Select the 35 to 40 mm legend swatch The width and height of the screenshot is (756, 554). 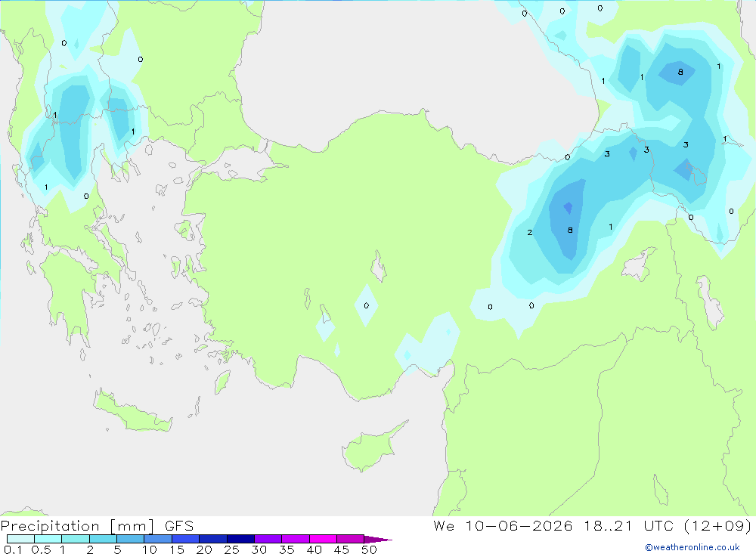[296, 539]
